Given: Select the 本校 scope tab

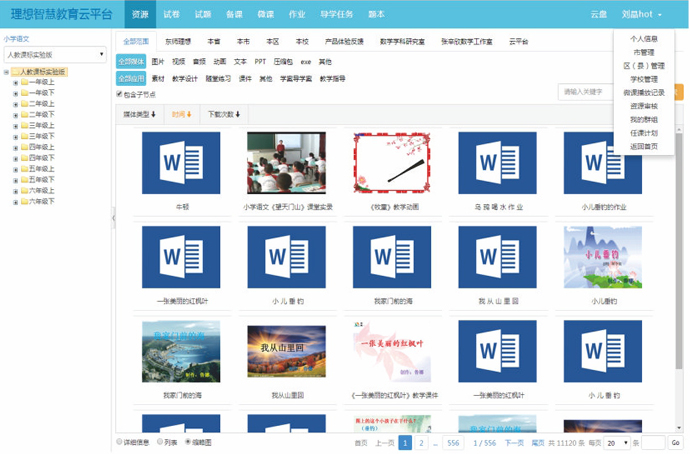Looking at the screenshot, I should pos(302,42).
